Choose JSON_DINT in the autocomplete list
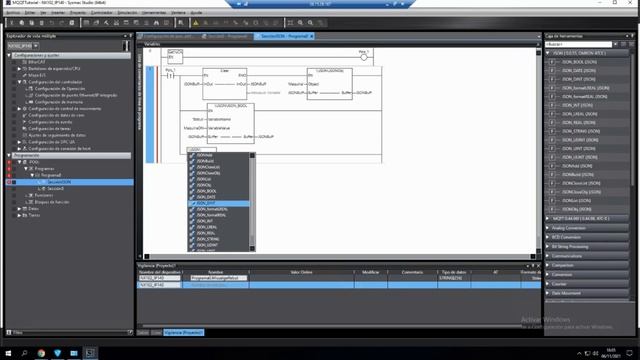 click(x=219, y=203)
